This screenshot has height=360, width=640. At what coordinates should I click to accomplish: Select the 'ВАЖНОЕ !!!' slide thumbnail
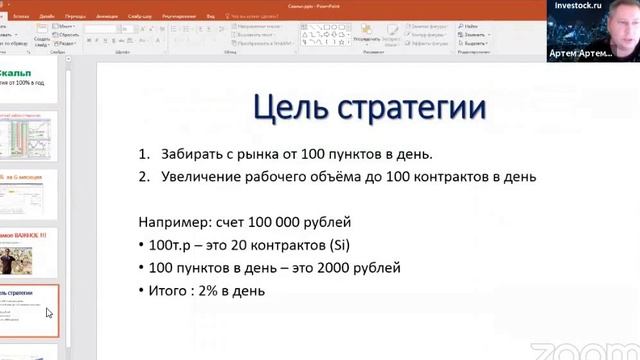pos(29,253)
